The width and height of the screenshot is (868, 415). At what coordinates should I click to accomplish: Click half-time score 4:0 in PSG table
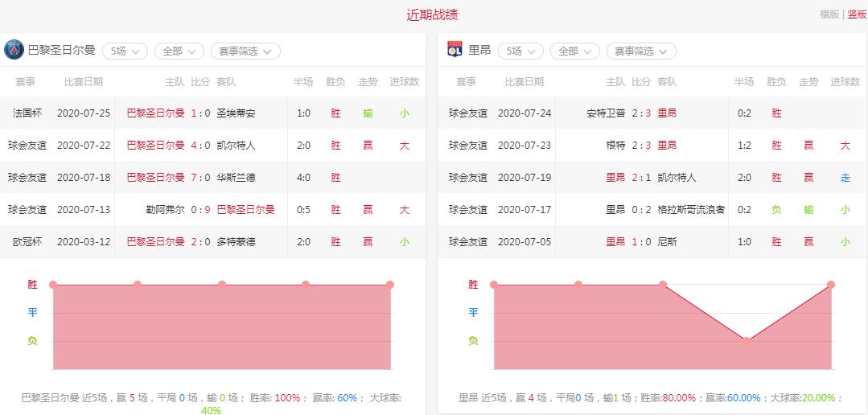click(x=303, y=178)
